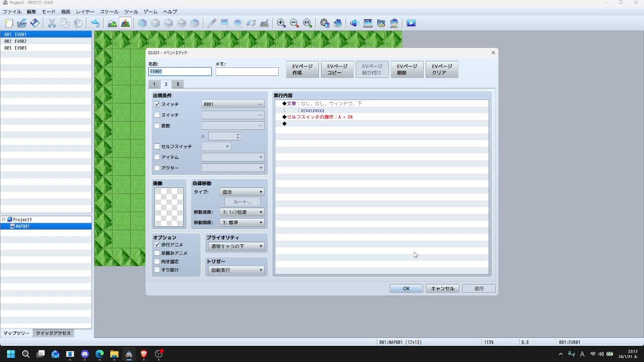Open the 移動頻度 frequency dropdown
This screenshot has width=644, height=362.
[242, 222]
